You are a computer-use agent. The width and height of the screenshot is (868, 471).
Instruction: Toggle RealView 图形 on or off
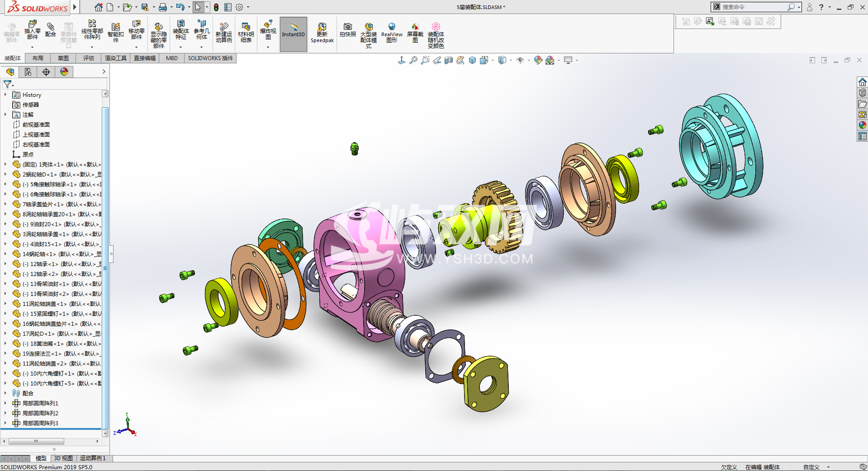tap(392, 33)
